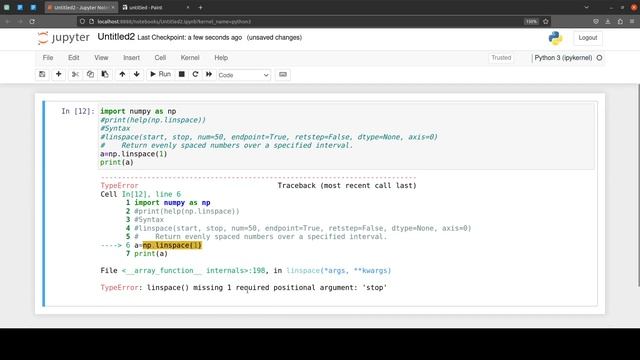Expand the list all tabs chevron

[x=586, y=7]
